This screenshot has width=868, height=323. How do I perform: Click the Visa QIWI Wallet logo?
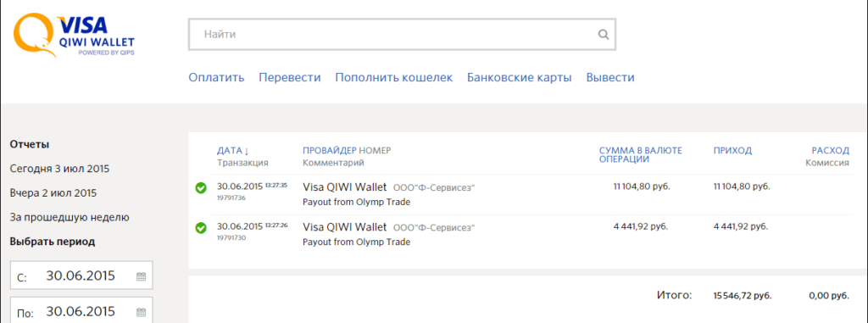[x=75, y=36]
